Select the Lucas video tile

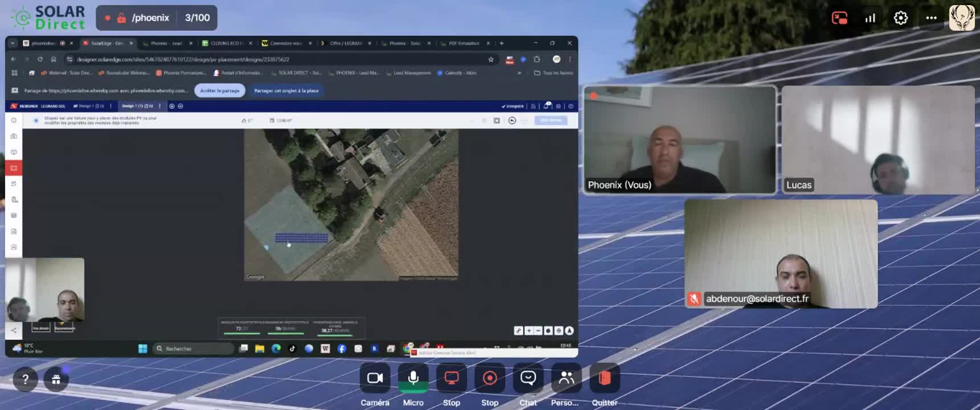(x=878, y=140)
